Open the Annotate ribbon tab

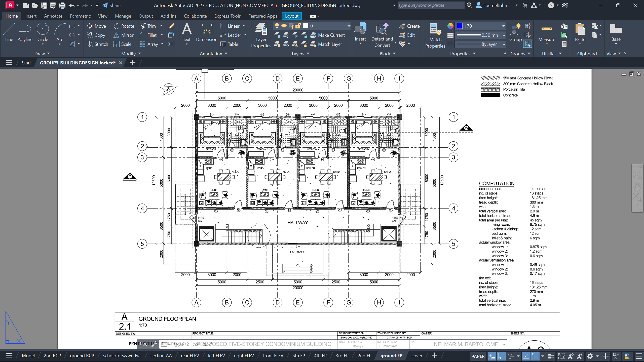point(53,16)
